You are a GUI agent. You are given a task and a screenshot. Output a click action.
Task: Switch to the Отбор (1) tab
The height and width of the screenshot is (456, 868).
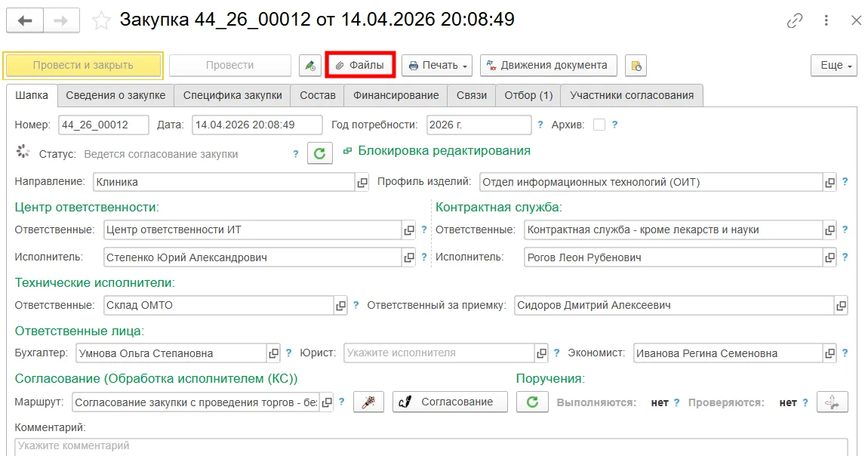tap(528, 95)
